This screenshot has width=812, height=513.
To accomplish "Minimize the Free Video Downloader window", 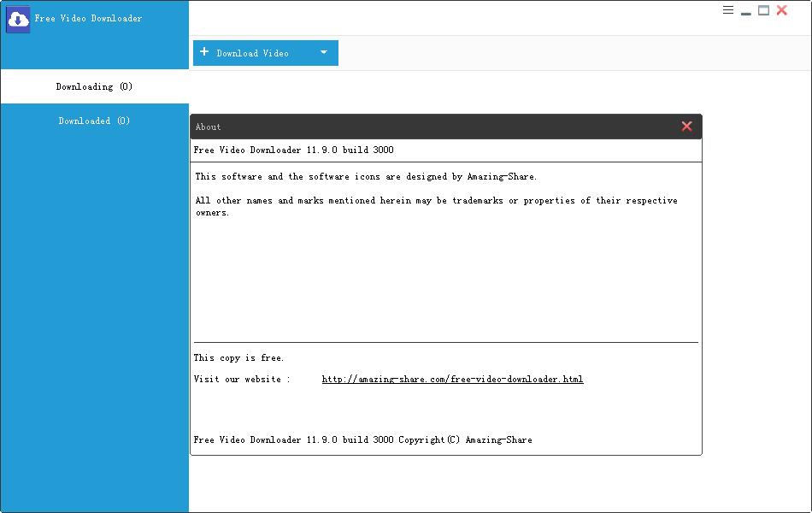I will tap(746, 12).
